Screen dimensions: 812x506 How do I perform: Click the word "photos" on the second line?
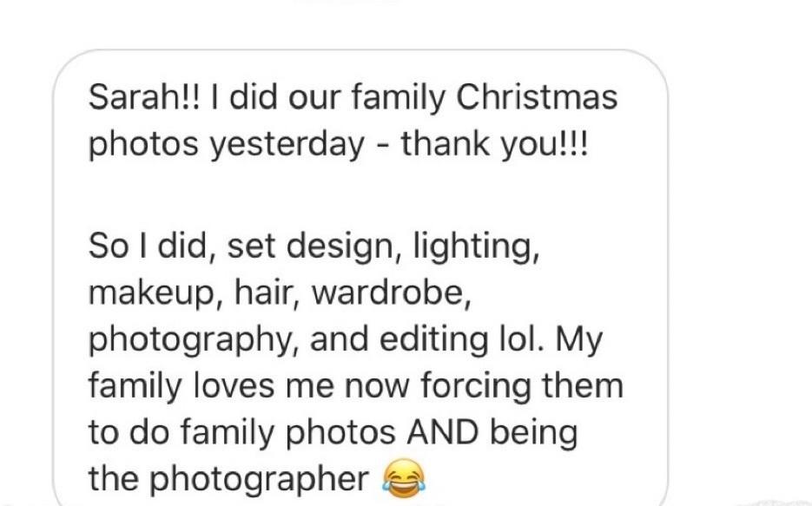tap(143, 144)
